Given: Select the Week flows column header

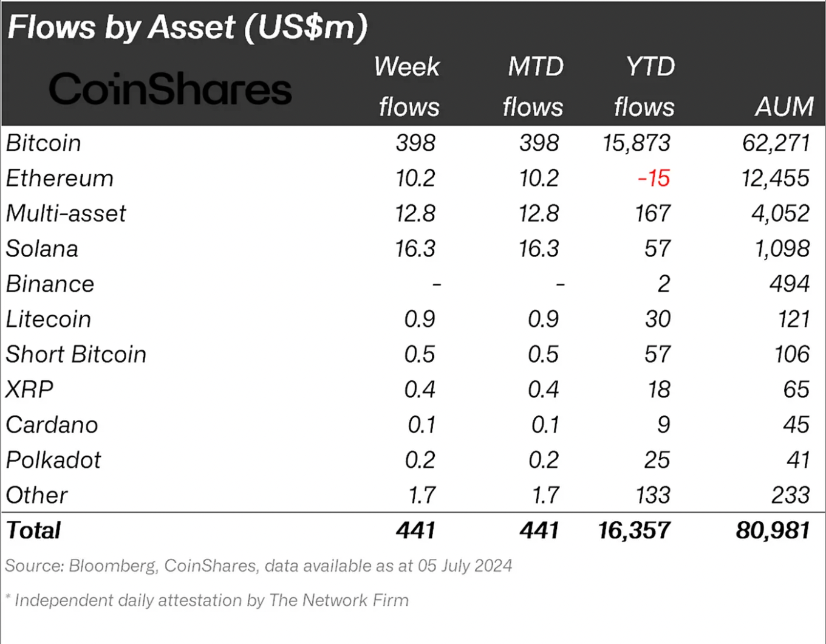Looking at the screenshot, I should (x=407, y=86).
